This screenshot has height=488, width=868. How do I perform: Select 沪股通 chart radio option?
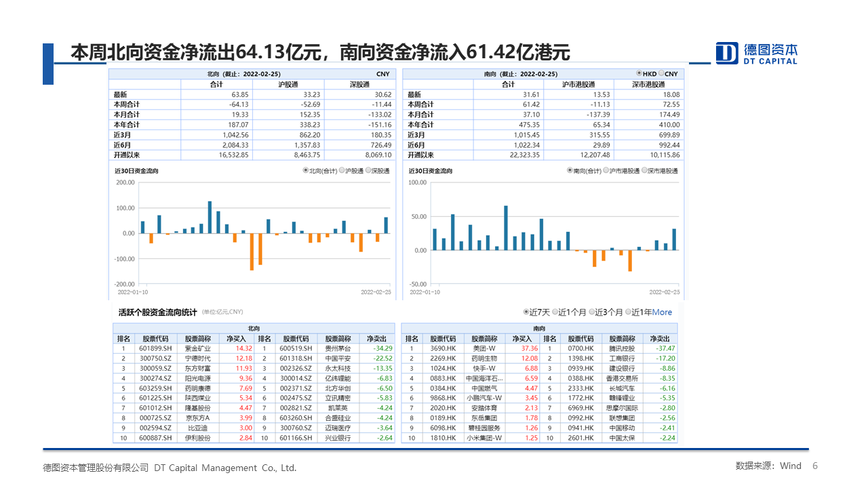pyautogui.click(x=341, y=171)
